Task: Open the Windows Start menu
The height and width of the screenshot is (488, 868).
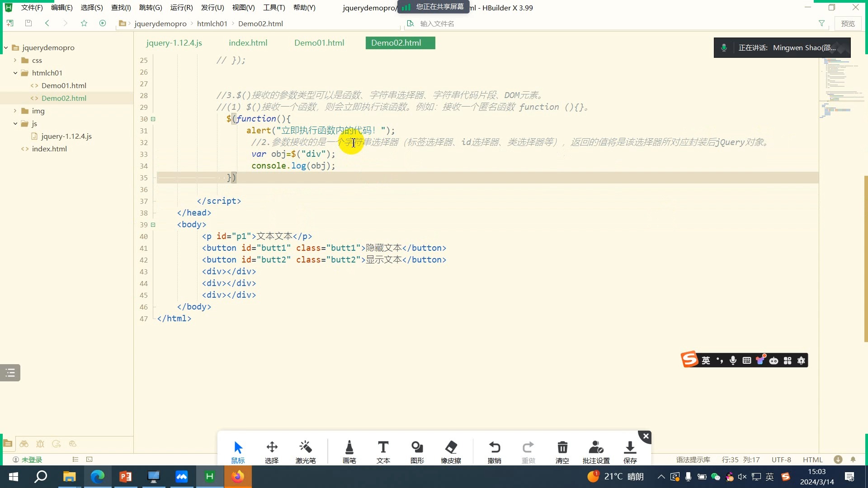Action: tap(13, 477)
